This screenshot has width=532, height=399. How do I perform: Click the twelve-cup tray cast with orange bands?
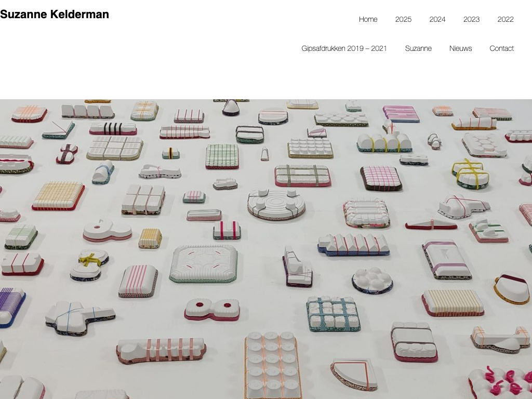[272, 365]
